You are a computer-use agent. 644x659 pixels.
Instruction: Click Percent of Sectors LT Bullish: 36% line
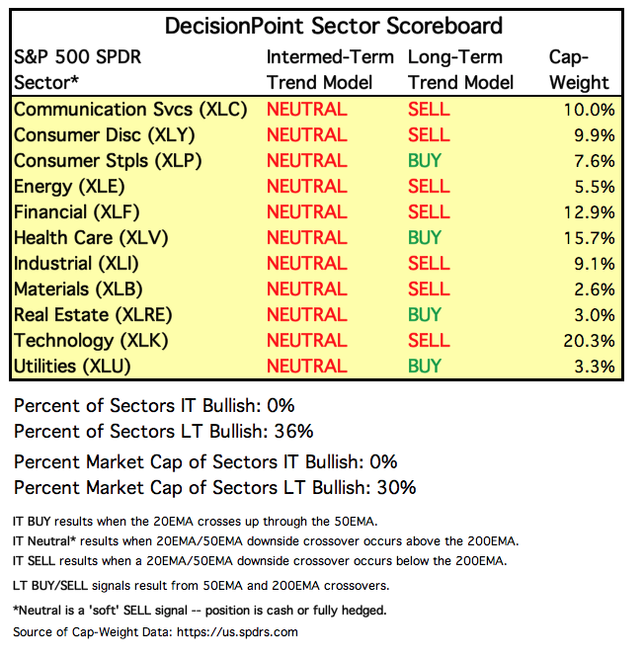(163, 431)
